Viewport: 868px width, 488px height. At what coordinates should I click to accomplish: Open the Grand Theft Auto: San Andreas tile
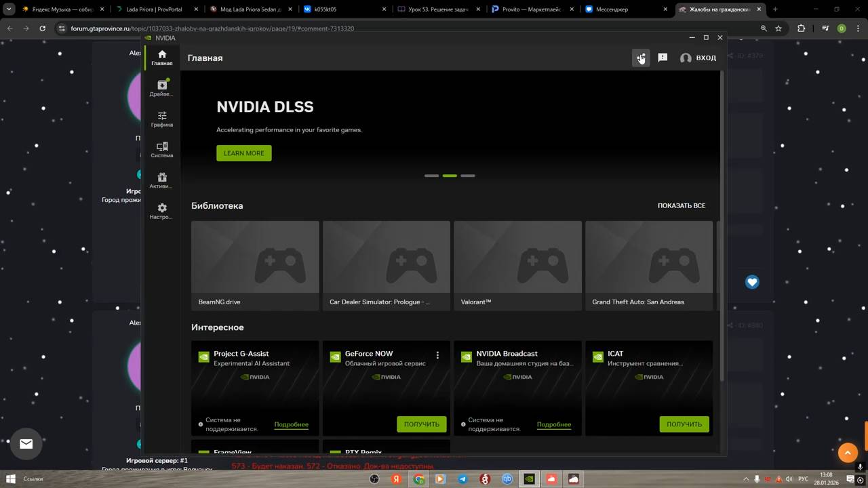649,266
